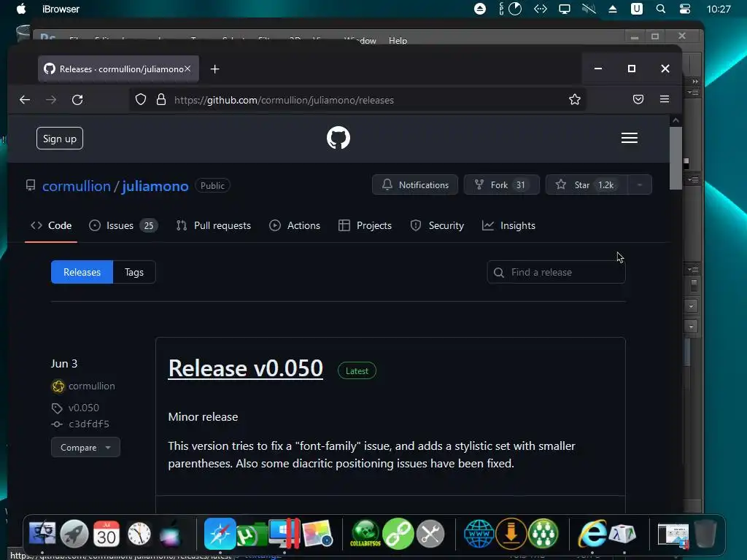Open the cormullion owner link in the repo title
The width and height of the screenshot is (747, 560).
[x=76, y=186]
